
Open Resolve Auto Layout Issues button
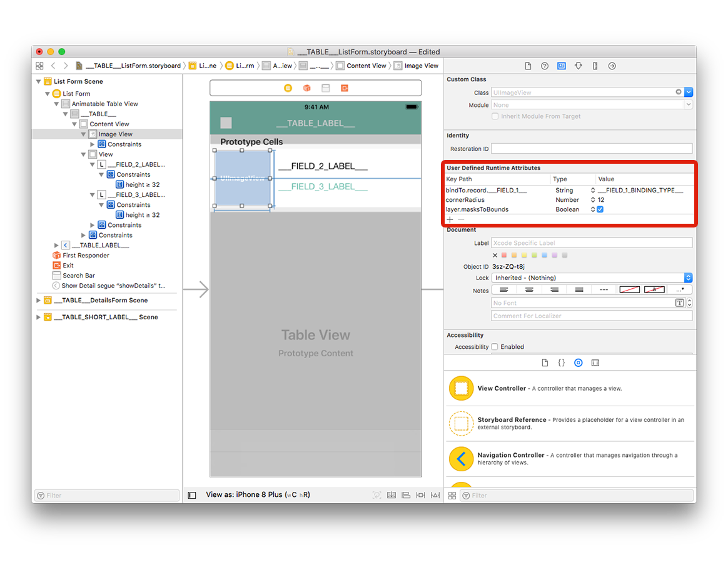435,495
